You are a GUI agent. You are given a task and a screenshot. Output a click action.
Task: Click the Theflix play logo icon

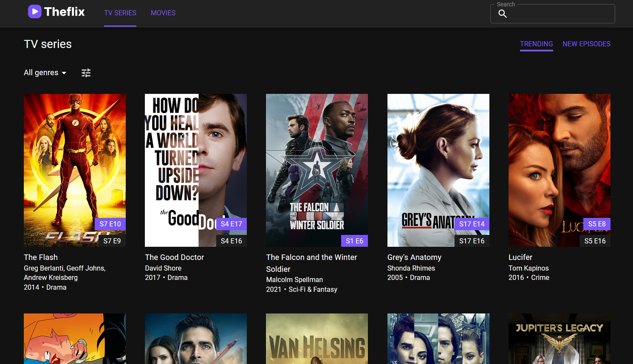[x=34, y=11]
